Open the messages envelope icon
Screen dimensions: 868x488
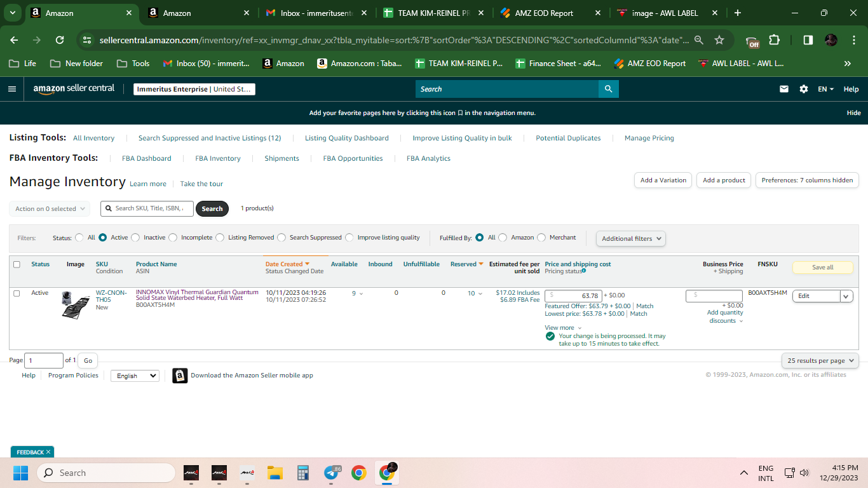[784, 89]
